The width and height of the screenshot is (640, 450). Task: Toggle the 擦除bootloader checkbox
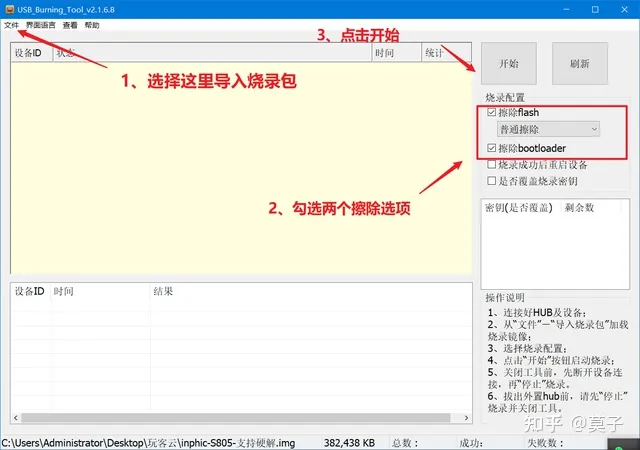click(491, 148)
